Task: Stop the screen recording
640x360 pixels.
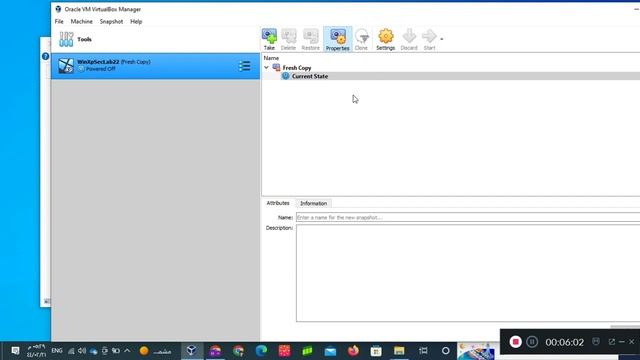Action: pyautogui.click(x=516, y=342)
